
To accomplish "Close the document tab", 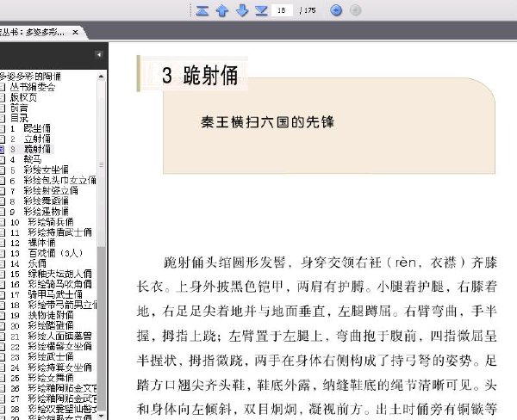I will click(x=75, y=33).
